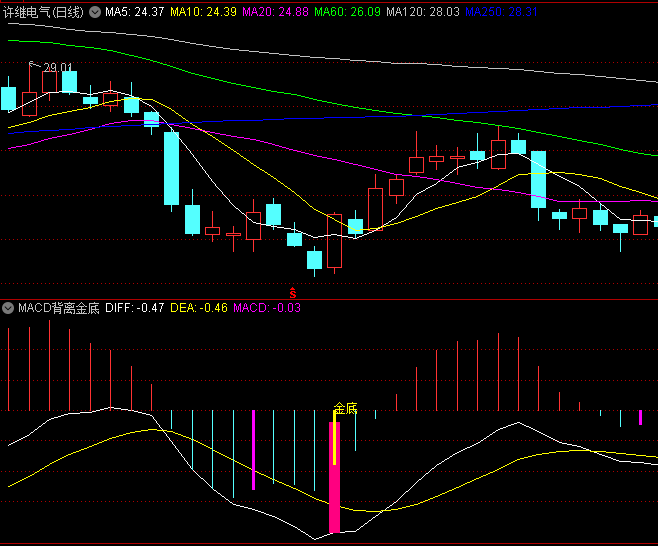Image resolution: width=658 pixels, height=546 pixels.
Task: Click the thick pink 金底 MACD bar
Action: (x=334, y=478)
